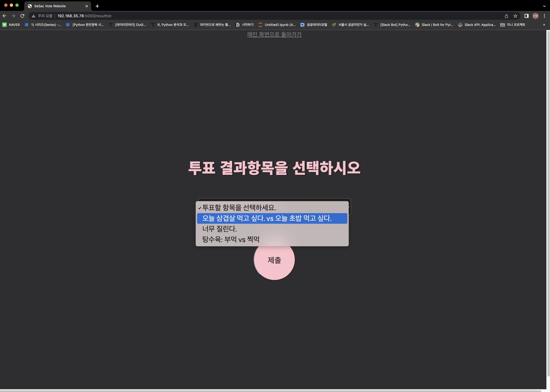This screenshot has width=550, height=392.
Task: Click the share page icon
Action: 506,16
